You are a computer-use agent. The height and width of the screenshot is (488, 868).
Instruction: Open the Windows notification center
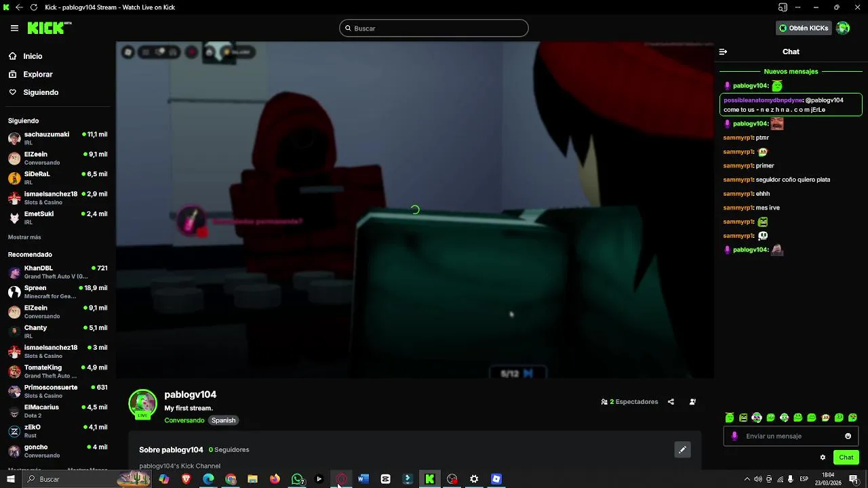coord(854,479)
